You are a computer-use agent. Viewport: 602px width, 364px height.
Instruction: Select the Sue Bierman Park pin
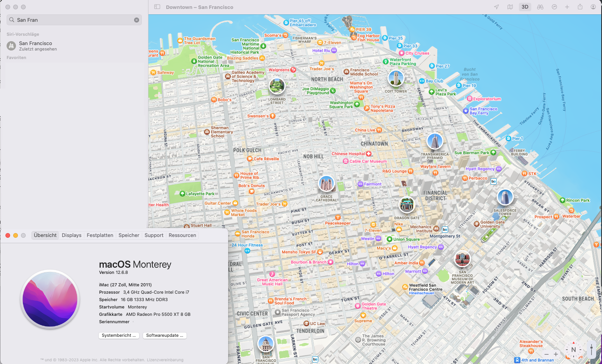(x=493, y=153)
